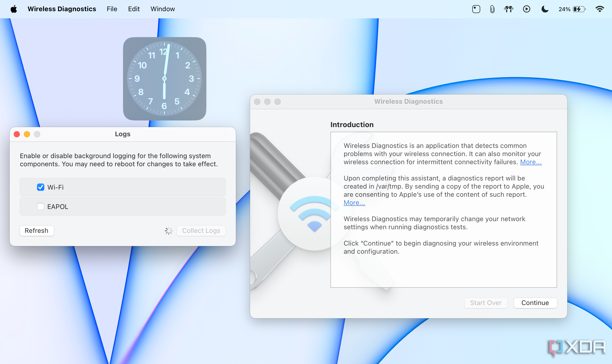Viewport: 612px width, 364px height.
Task: Click the Collect Logs button
Action: coord(201,231)
